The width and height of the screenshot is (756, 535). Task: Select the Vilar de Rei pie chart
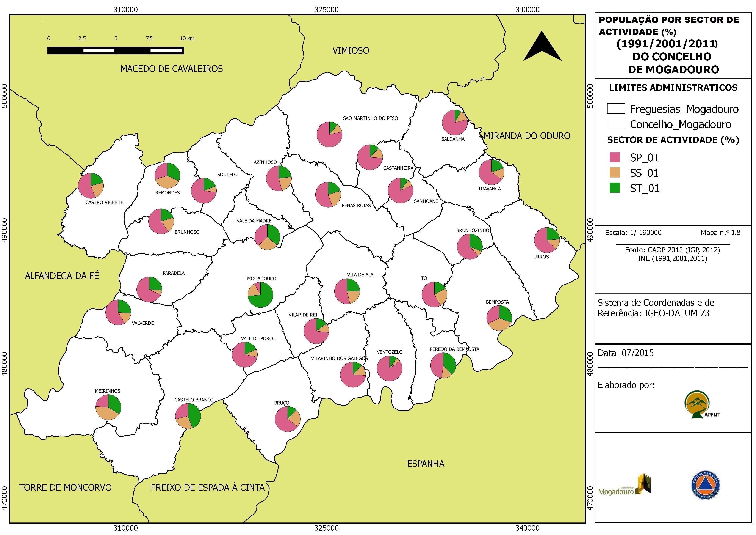click(316, 331)
